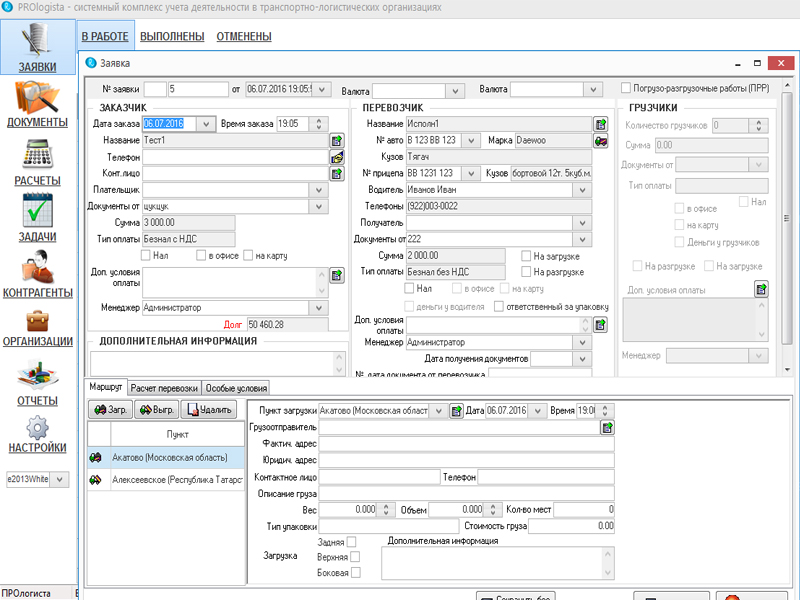Viewport: 800px width, 600px height.
Task: Switch to the Расчет перевозки tab
Action: point(165,388)
